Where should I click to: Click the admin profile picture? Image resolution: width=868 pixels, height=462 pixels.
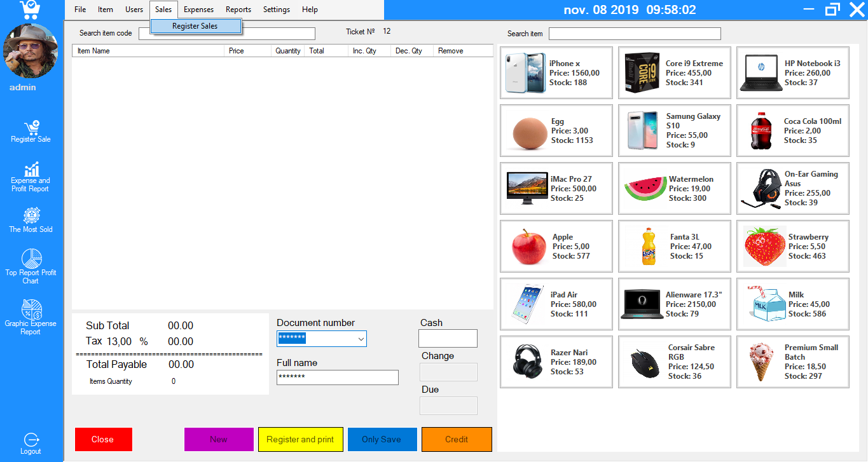[31, 51]
